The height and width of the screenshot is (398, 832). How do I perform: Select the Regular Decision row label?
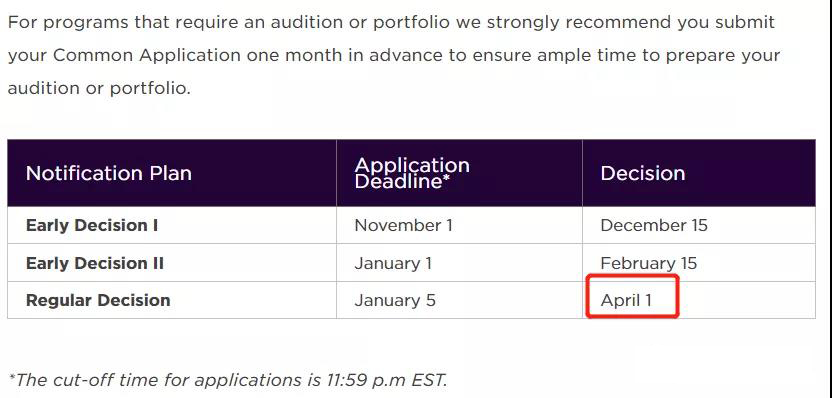tap(98, 300)
